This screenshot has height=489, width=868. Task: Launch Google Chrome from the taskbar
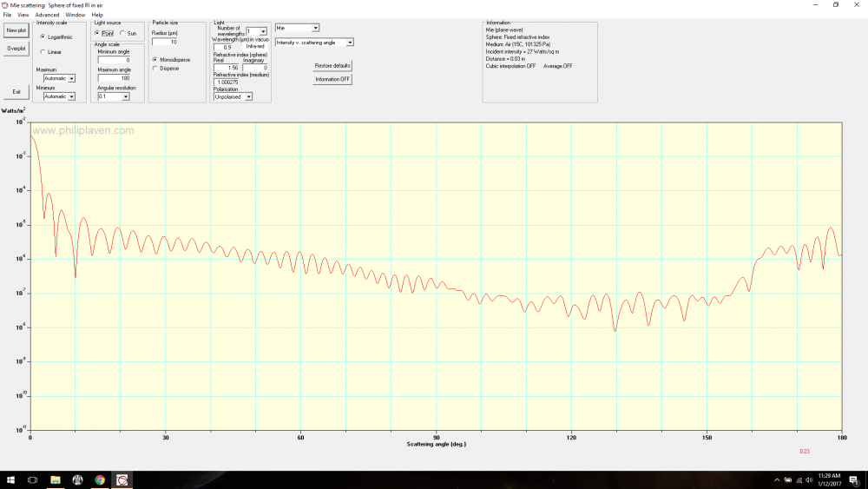point(100,479)
